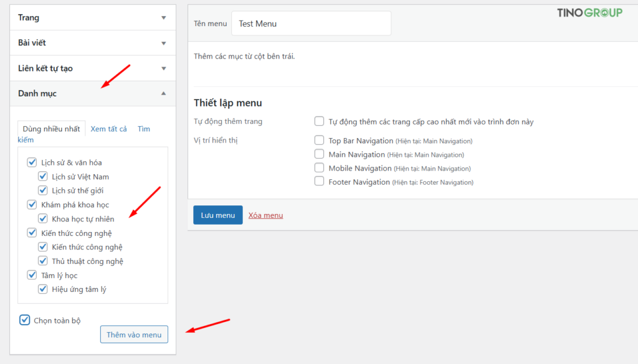Expand the Bài viết panel arrow
The image size is (638, 364).
[164, 43]
